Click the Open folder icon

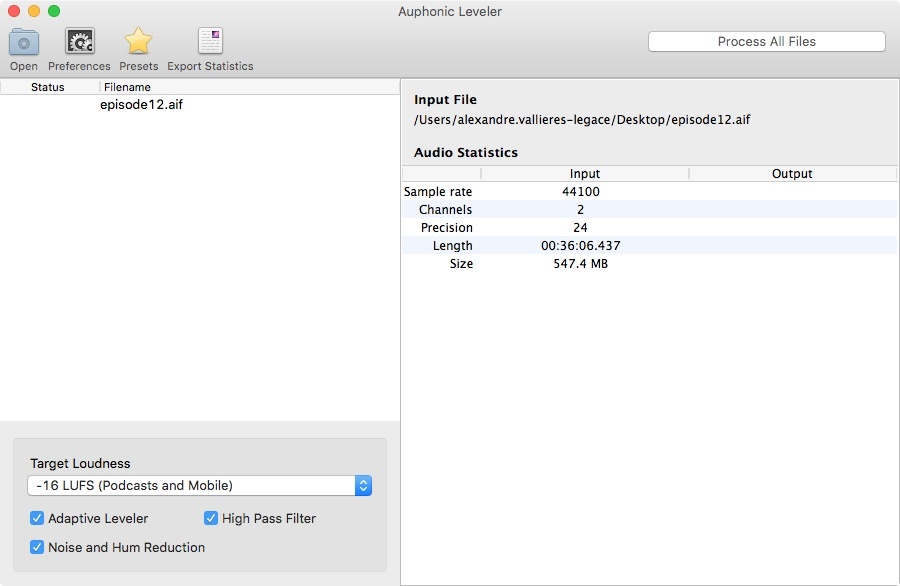24,42
